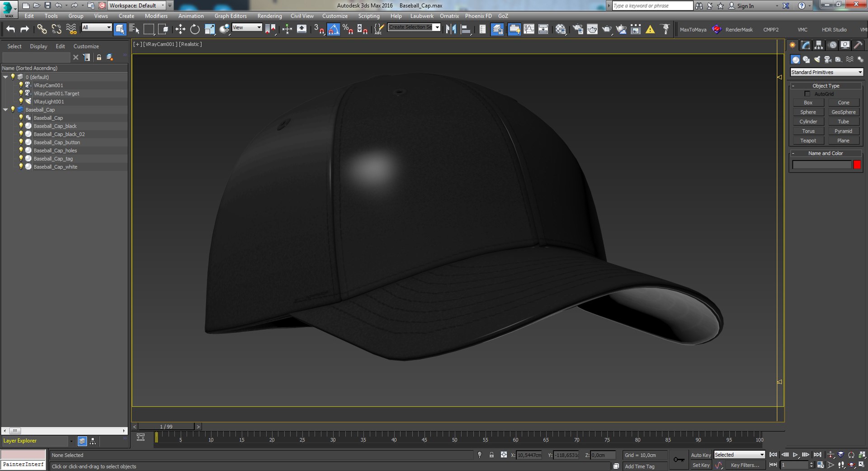Open Render Setup teapot icon
The height and width of the screenshot is (471, 868).
[x=578, y=29]
